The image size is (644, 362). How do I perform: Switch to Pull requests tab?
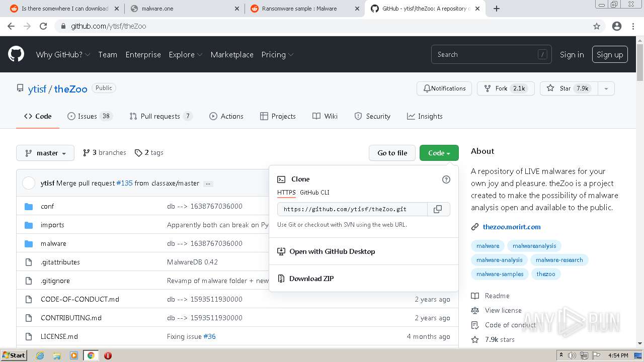coord(160,116)
